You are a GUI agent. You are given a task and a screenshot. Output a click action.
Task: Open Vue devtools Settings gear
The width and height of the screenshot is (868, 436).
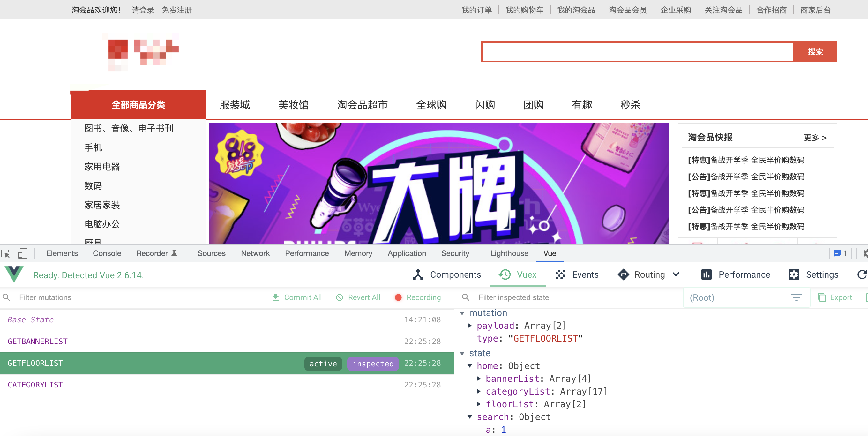coord(794,274)
